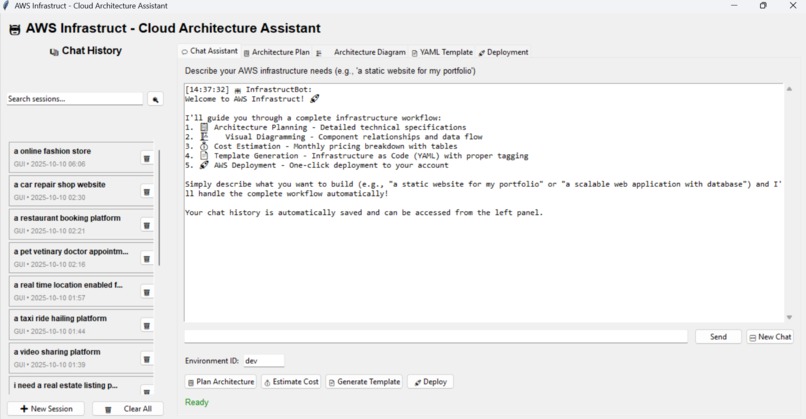Open session 'a taxi ride hailing platform'
Screen dimensions: 806x419
click(x=75, y=325)
